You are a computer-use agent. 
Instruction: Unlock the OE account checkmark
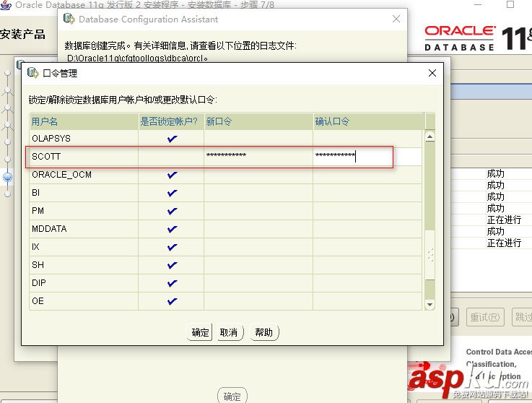pyautogui.click(x=172, y=301)
